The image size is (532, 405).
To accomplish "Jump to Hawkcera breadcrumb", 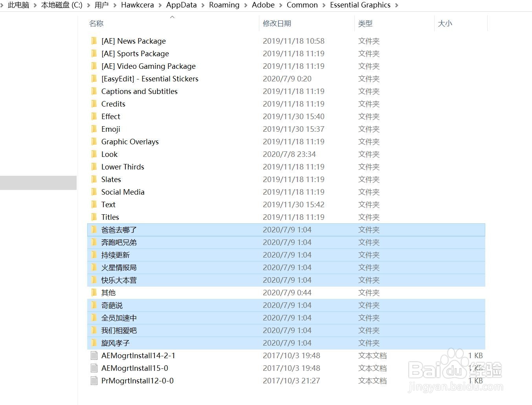I will (138, 5).
